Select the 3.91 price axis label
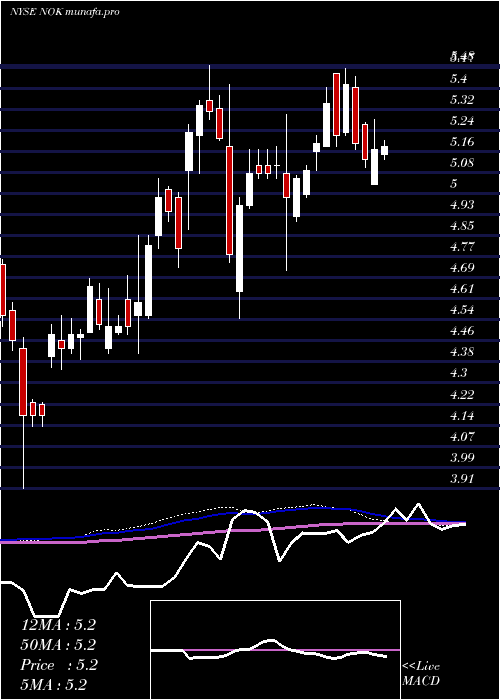This screenshot has height=700, width=500. click(462, 479)
